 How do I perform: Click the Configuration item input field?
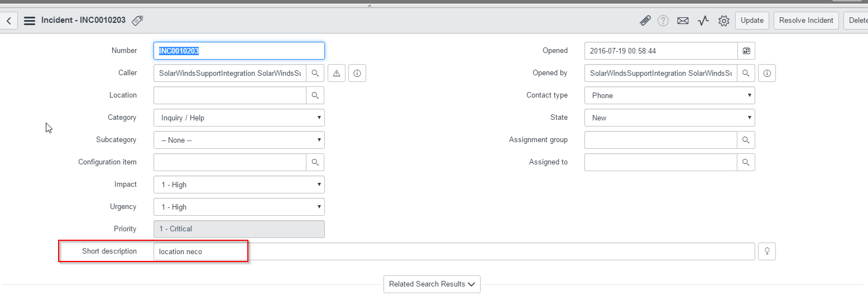coord(230,162)
